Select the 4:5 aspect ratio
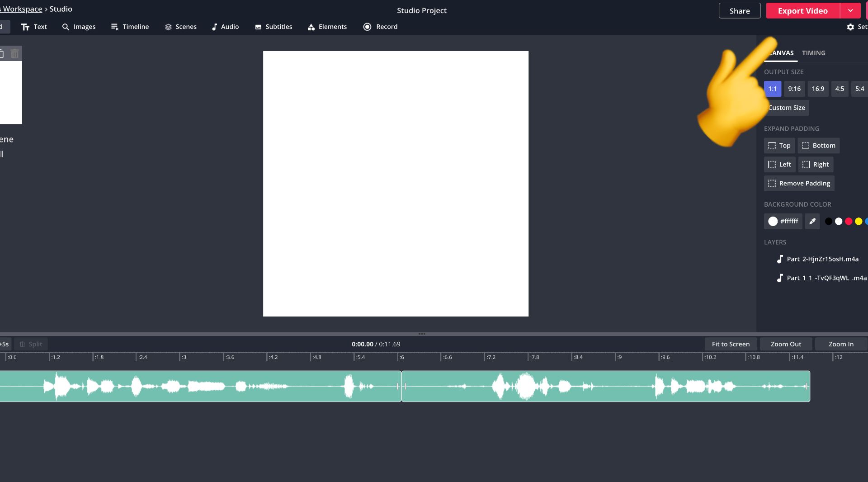 (x=839, y=89)
